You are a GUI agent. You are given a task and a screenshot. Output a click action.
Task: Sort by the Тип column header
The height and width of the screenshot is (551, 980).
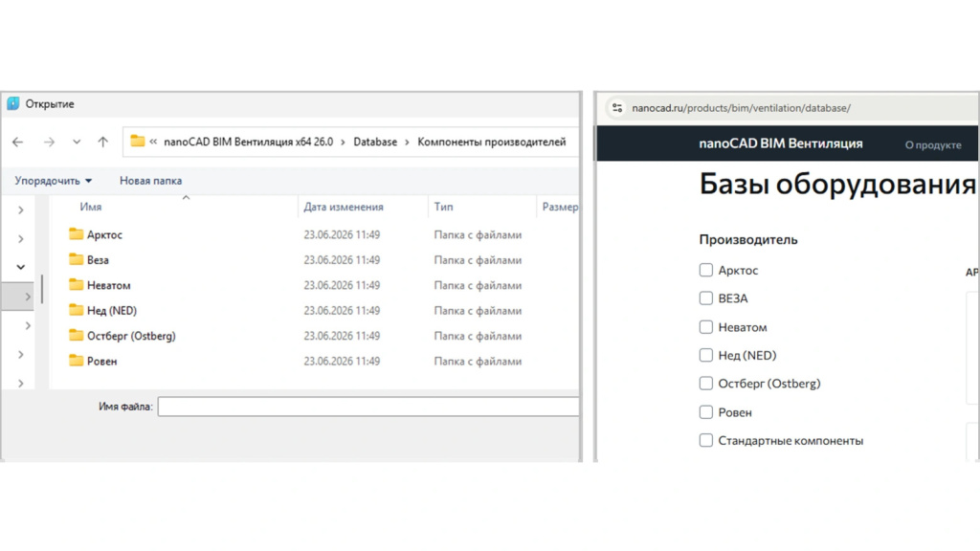[443, 207]
